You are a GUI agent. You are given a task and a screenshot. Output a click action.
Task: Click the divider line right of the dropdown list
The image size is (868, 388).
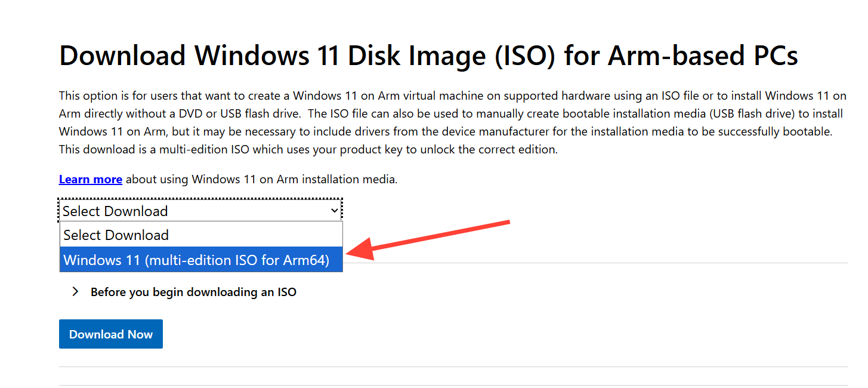[597, 263]
